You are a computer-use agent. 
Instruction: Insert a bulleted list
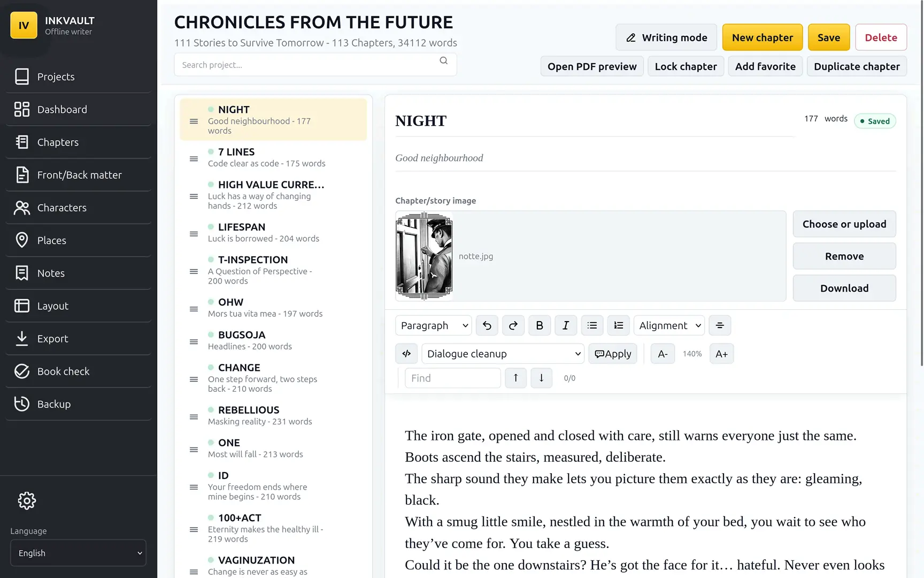(x=592, y=325)
